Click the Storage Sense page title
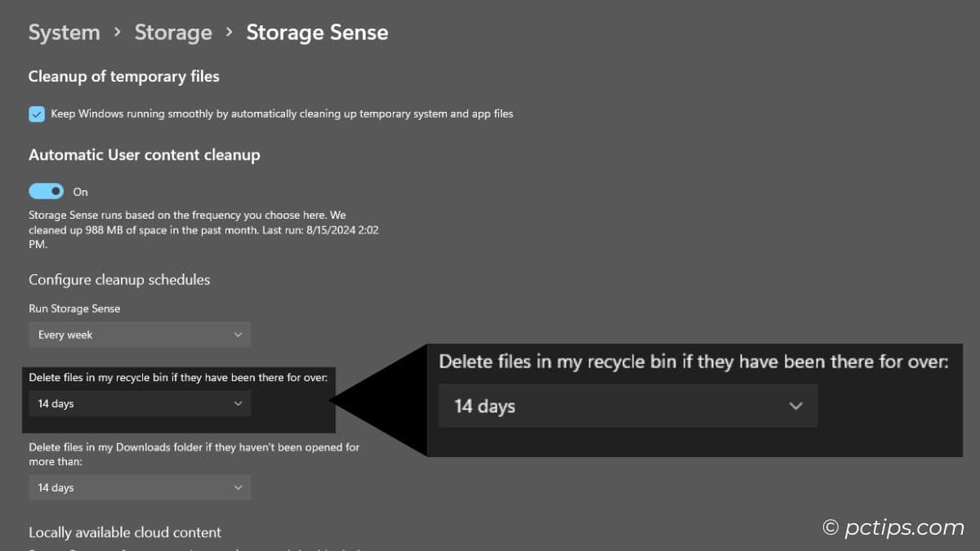 tap(317, 33)
